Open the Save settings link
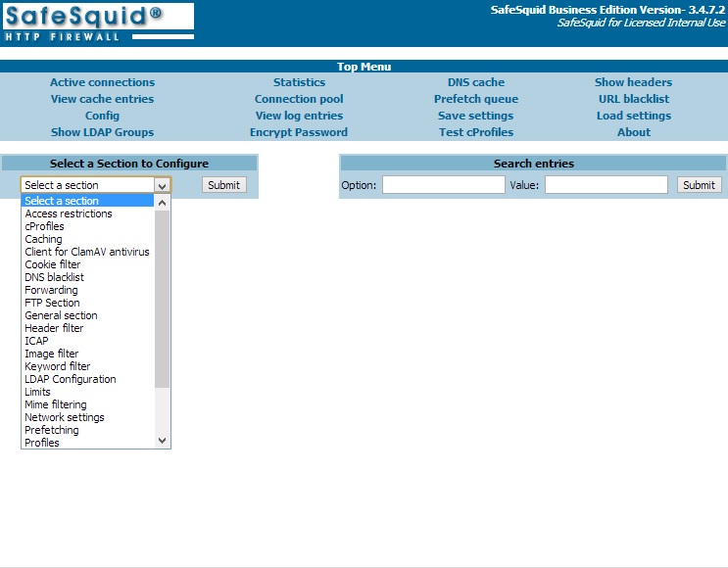 [x=476, y=116]
